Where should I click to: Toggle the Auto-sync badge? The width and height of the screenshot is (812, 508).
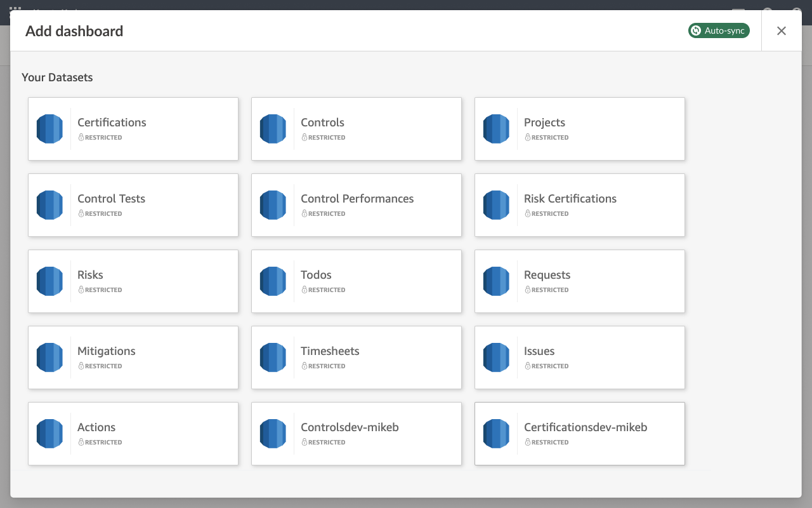[x=719, y=30]
